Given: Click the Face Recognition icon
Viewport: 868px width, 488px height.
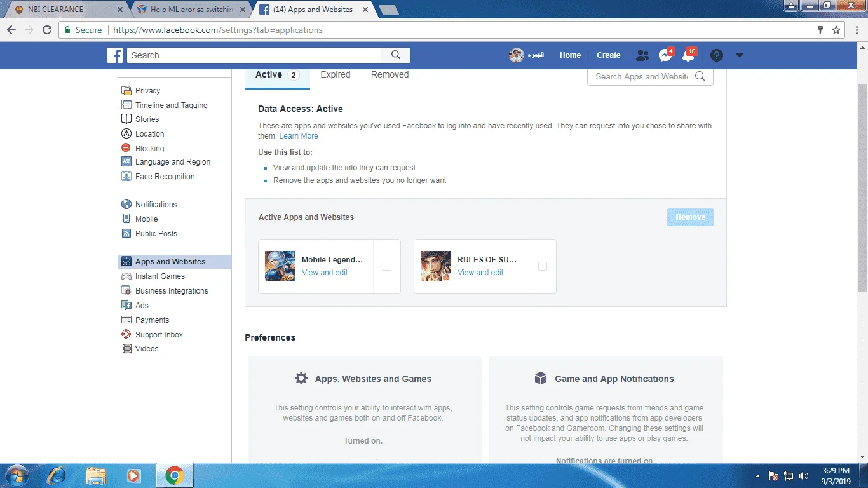Looking at the screenshot, I should tap(126, 177).
